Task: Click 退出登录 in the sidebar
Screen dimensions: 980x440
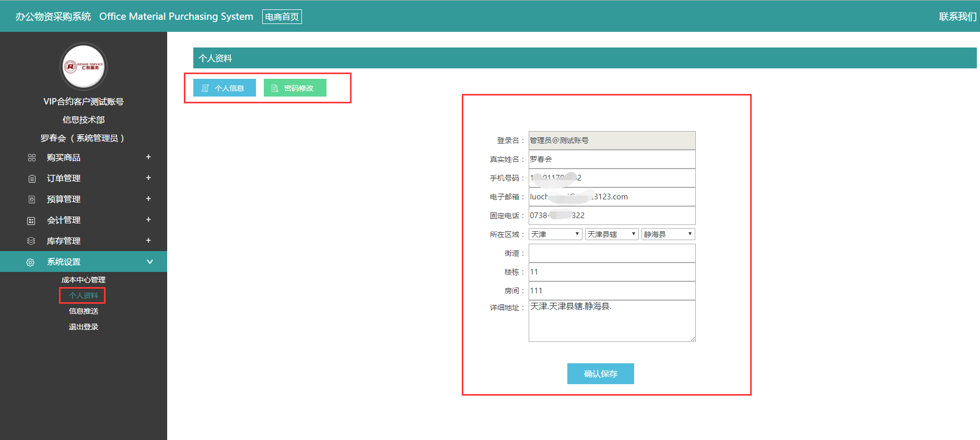Action: [x=84, y=327]
